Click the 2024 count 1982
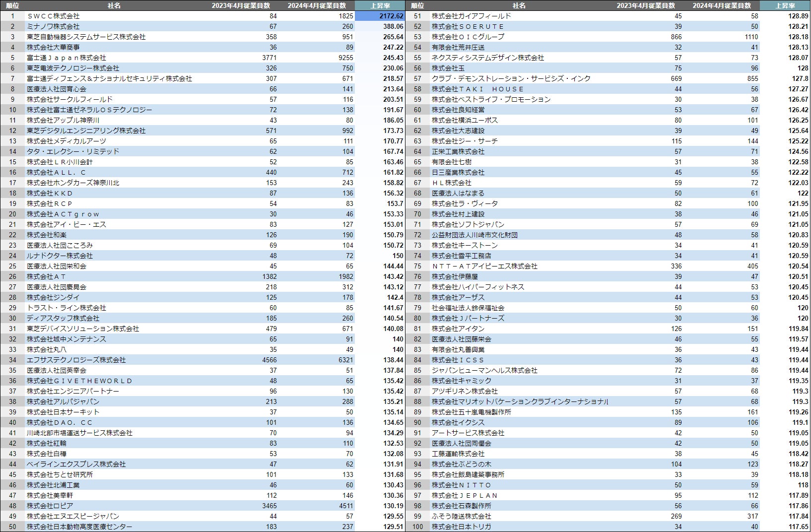Screen dimensions: 811x532 point(346,276)
